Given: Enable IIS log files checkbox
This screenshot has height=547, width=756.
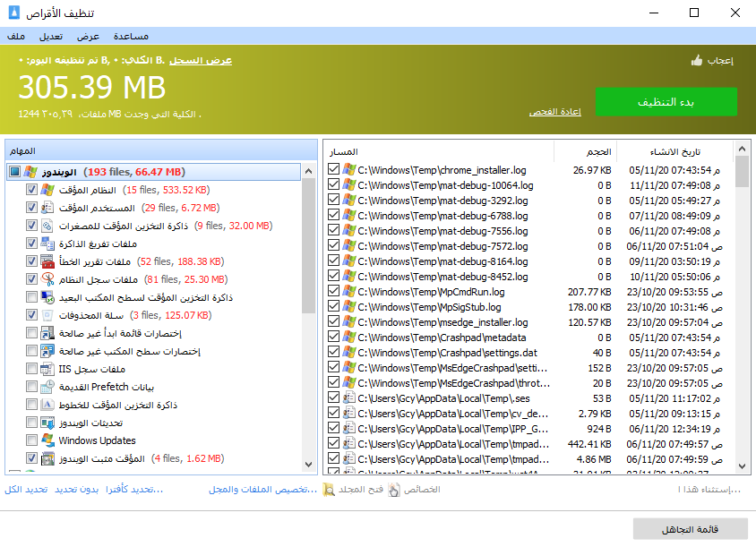Looking at the screenshot, I should click(x=31, y=369).
